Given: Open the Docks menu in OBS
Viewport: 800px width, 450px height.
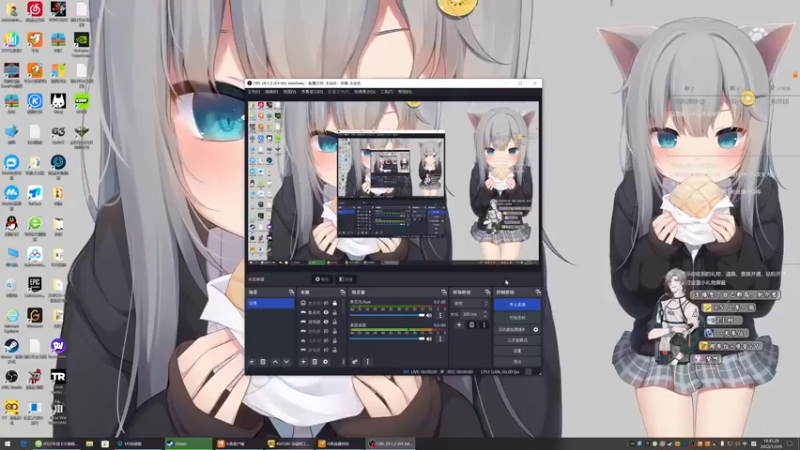Looking at the screenshot, I should coord(312,92).
